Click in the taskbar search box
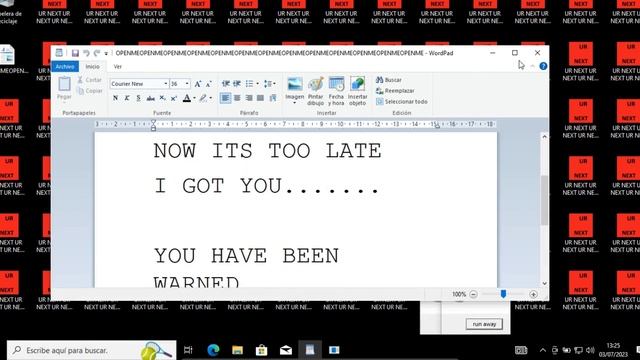The height and width of the screenshot is (360, 640). [x=92, y=350]
